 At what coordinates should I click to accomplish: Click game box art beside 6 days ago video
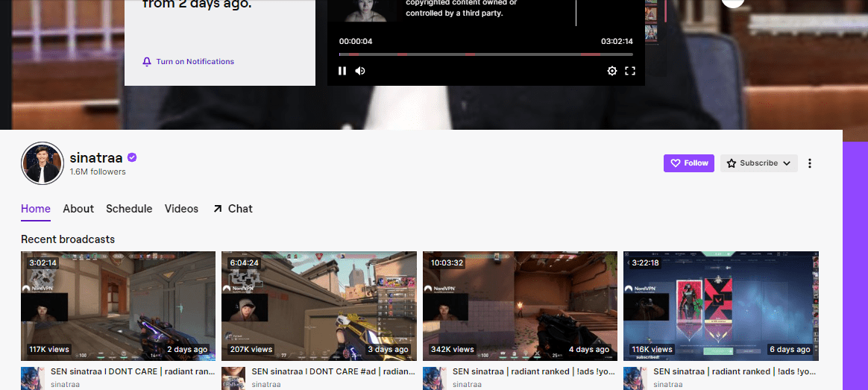pos(635,378)
